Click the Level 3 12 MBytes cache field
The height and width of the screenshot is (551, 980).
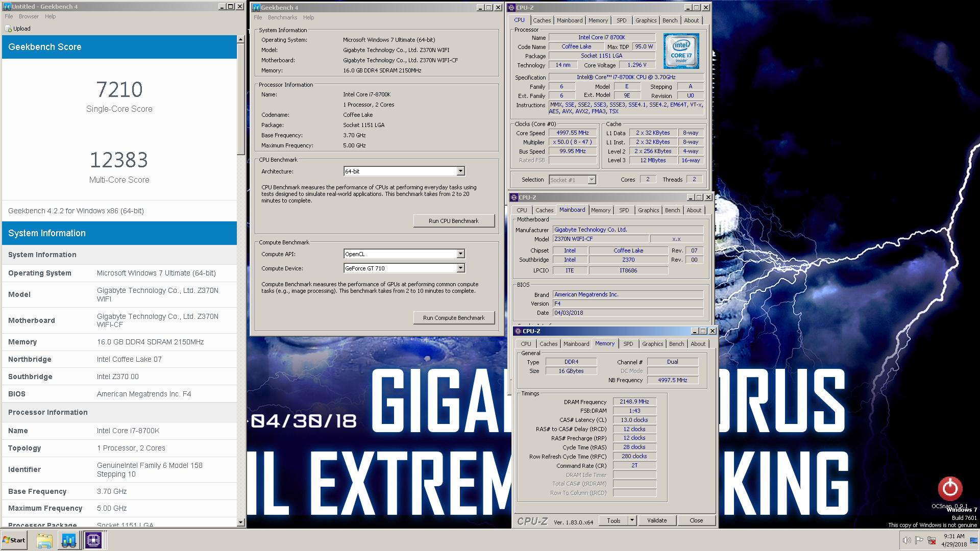pos(653,160)
